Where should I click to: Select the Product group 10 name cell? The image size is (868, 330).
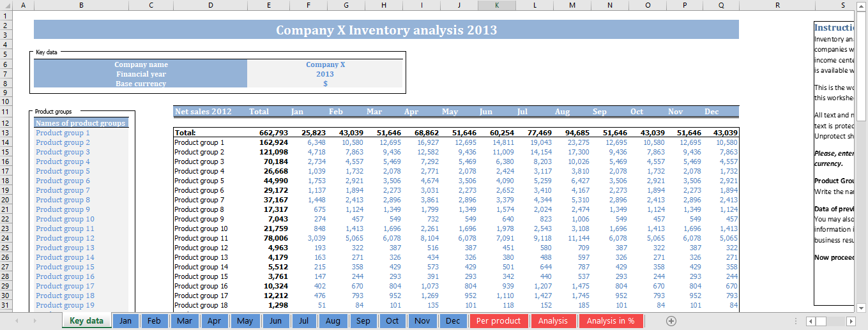[81, 219]
